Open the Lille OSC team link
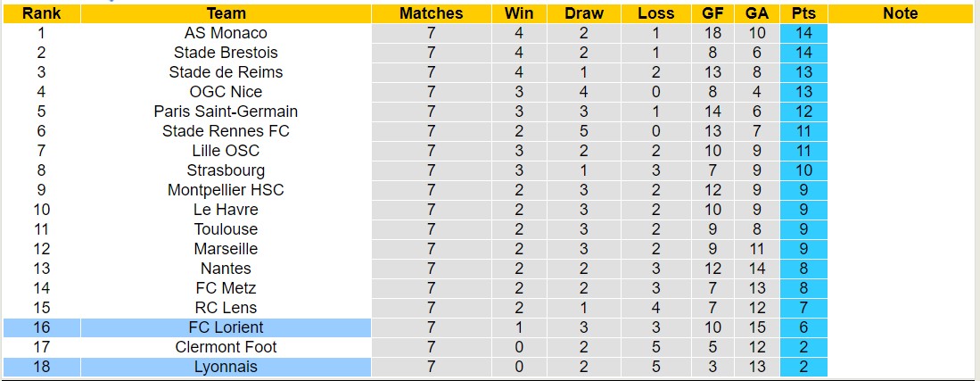980x381 pixels. (226, 151)
